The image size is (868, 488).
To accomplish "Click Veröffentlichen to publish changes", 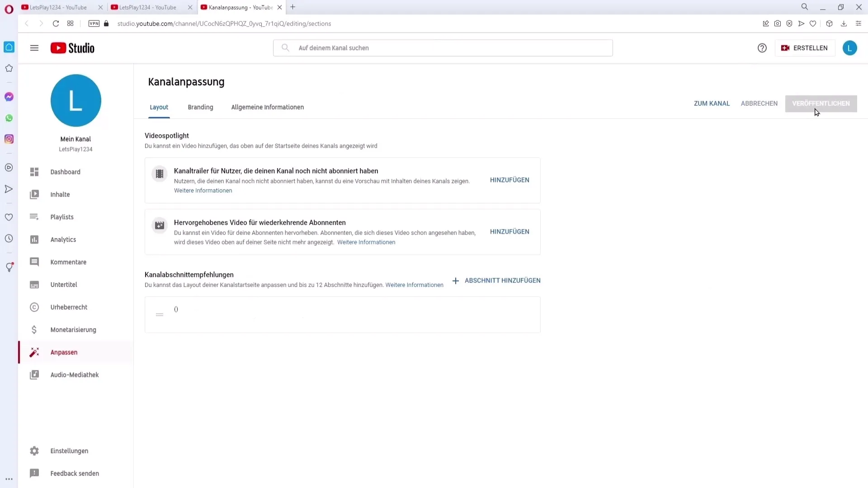I will 821,103.
